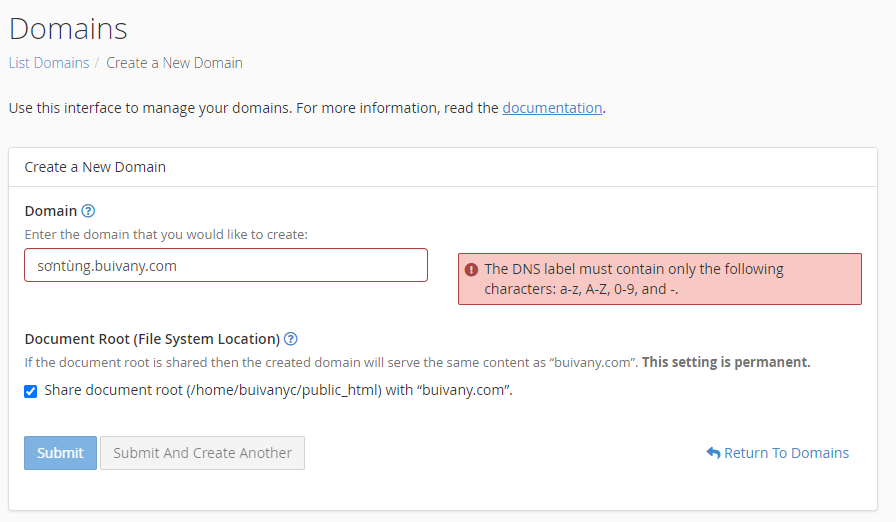Click the "Enter the domain" instruction text
This screenshot has width=896, height=522.
pyautogui.click(x=166, y=235)
